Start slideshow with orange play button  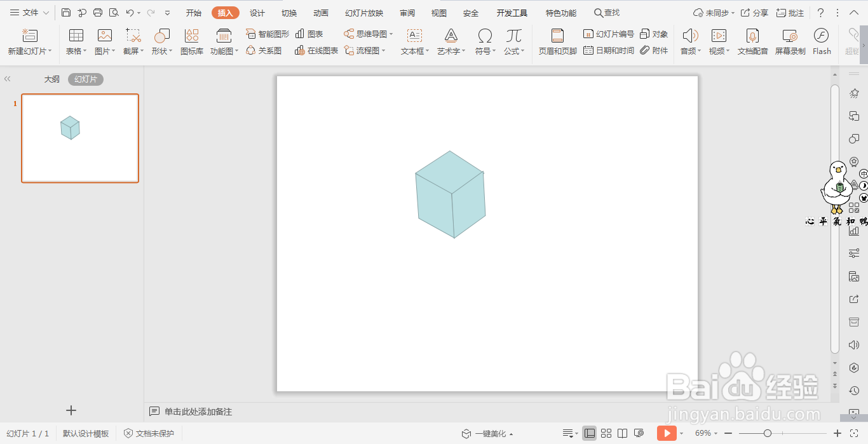pos(667,433)
